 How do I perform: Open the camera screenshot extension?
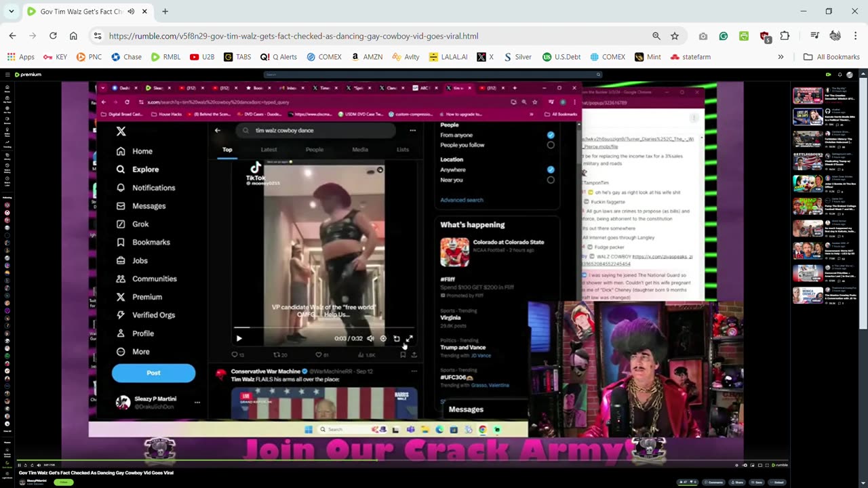point(703,36)
